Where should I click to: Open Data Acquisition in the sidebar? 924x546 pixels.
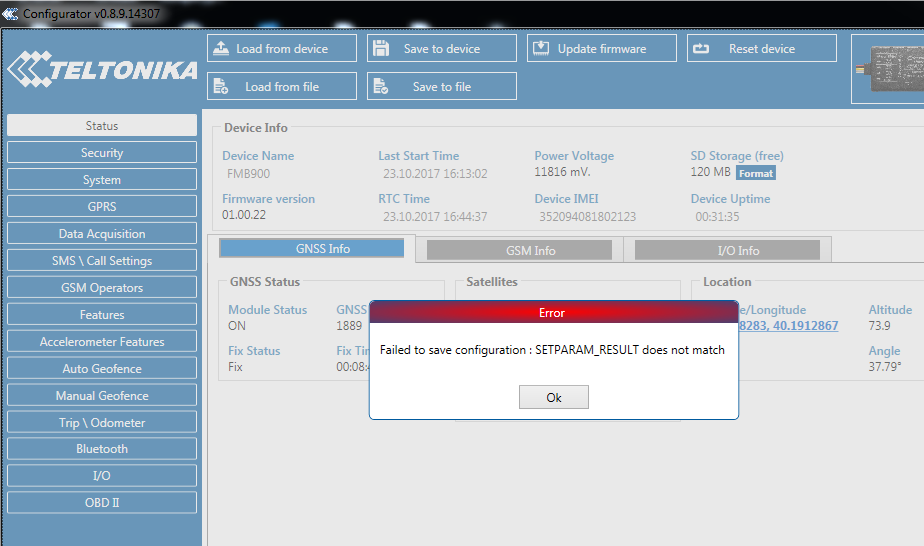click(x=102, y=234)
